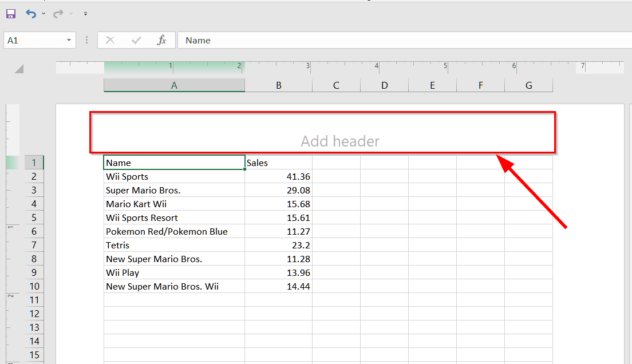Click the Undo arrow icon
The height and width of the screenshot is (364, 632).
tap(31, 13)
